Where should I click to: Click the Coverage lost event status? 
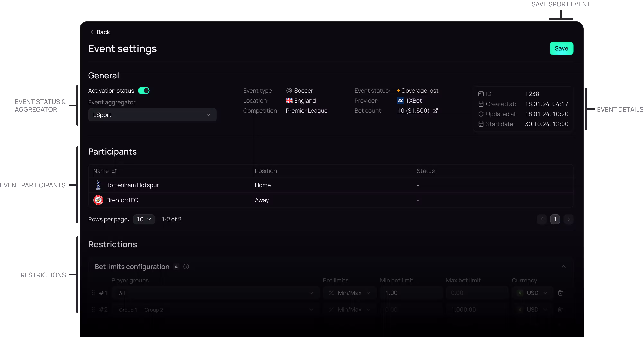(x=417, y=91)
